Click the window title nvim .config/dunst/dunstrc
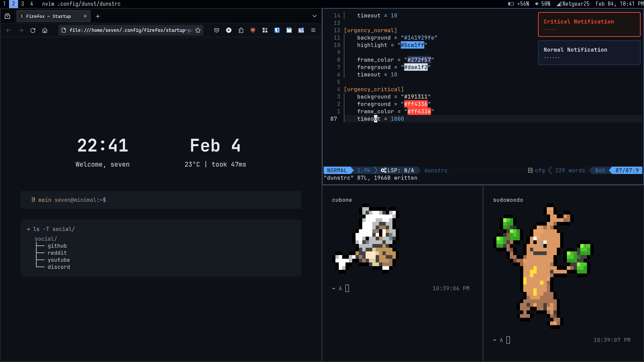Screen dimensions: 644x362 (81, 4)
